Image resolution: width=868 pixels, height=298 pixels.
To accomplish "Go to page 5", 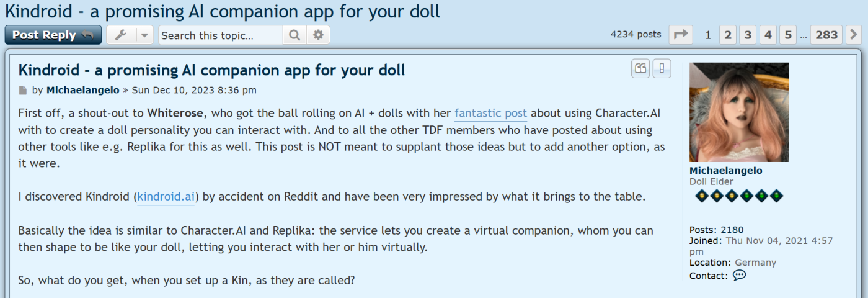I will [787, 35].
